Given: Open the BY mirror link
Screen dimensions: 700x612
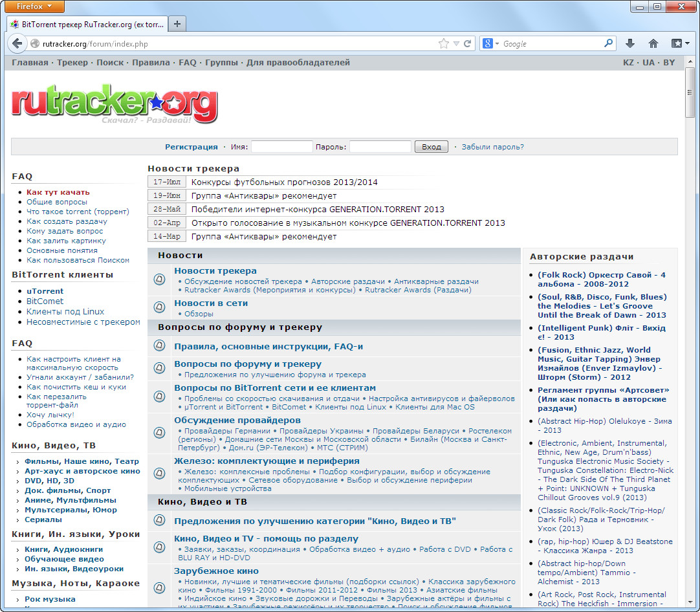Looking at the screenshot, I should (669, 63).
